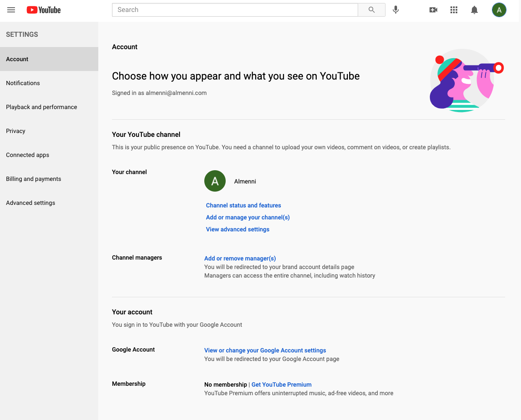This screenshot has height=420, width=521.
Task: Open Playback and performance settings
Action: click(49, 107)
